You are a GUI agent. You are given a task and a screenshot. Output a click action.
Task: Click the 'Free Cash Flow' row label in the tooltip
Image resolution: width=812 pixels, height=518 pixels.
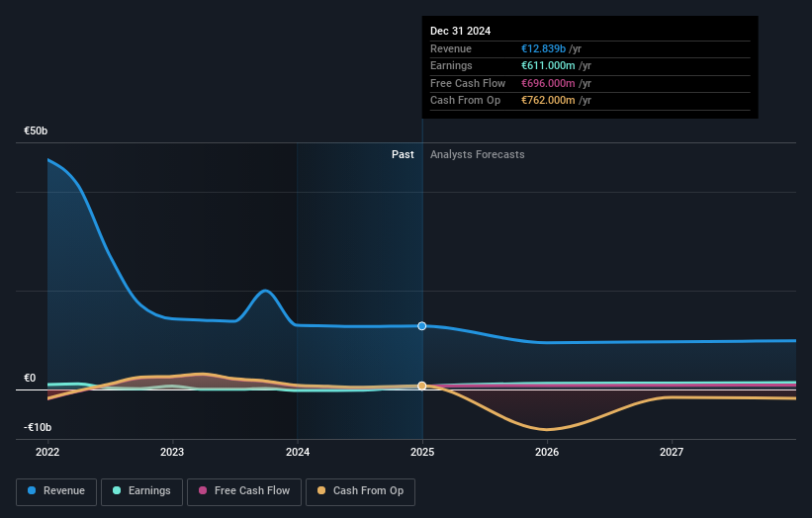pos(468,83)
